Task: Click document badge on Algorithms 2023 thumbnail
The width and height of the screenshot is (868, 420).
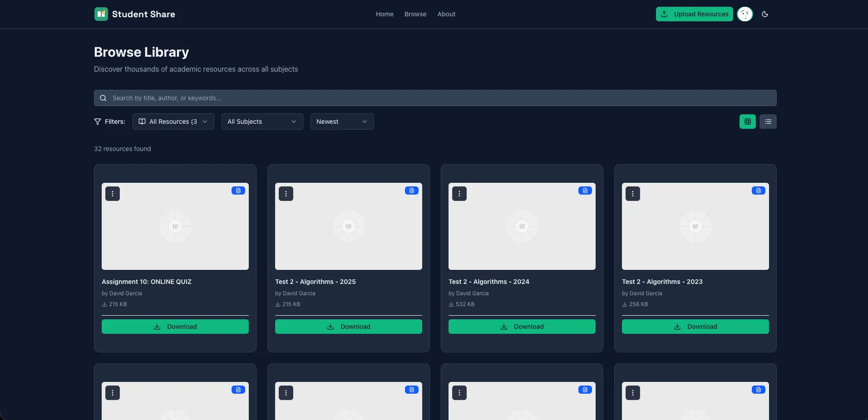Action: click(x=759, y=190)
